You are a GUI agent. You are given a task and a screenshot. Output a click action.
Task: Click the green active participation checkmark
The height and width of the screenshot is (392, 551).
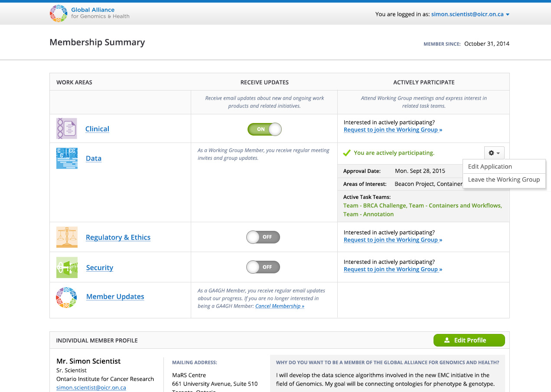point(347,153)
